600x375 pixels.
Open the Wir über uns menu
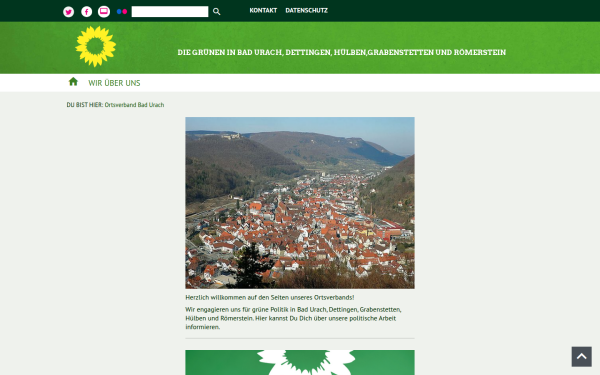point(114,83)
